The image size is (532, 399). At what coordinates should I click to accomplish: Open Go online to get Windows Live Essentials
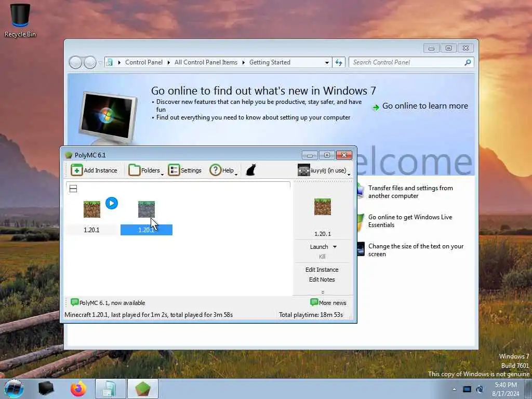410,221
